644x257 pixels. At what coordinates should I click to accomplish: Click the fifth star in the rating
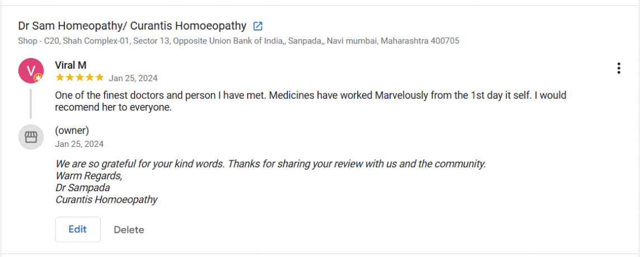tap(100, 78)
